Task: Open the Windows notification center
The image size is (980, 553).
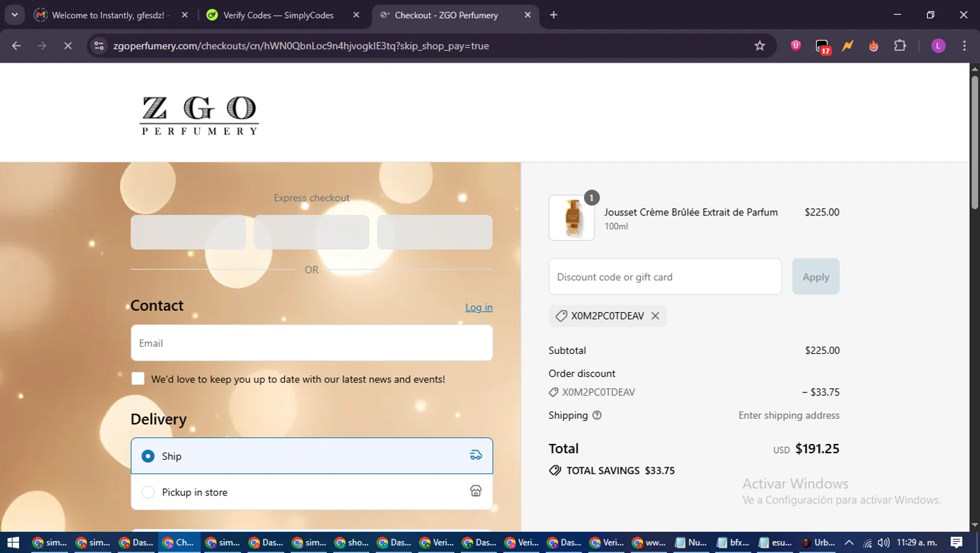Action: coord(956,543)
